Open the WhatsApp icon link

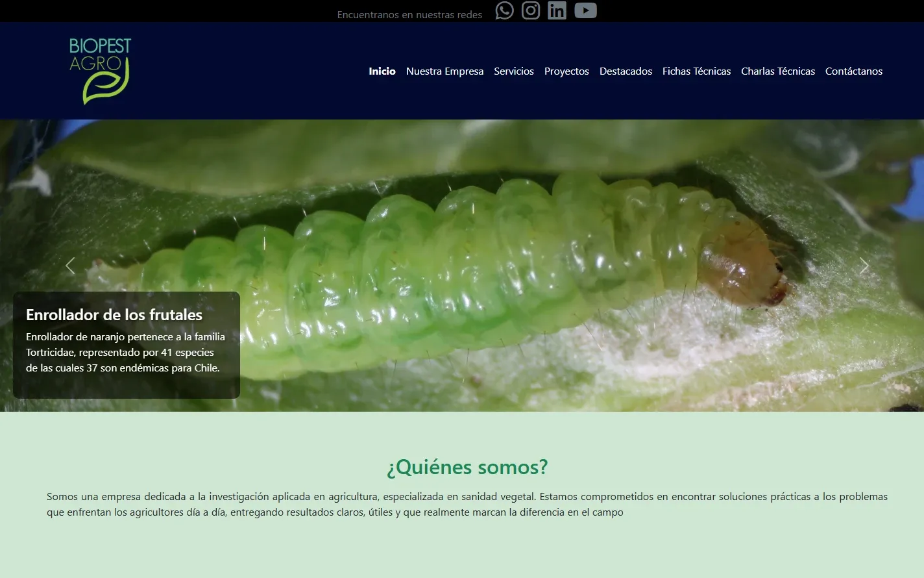point(504,10)
